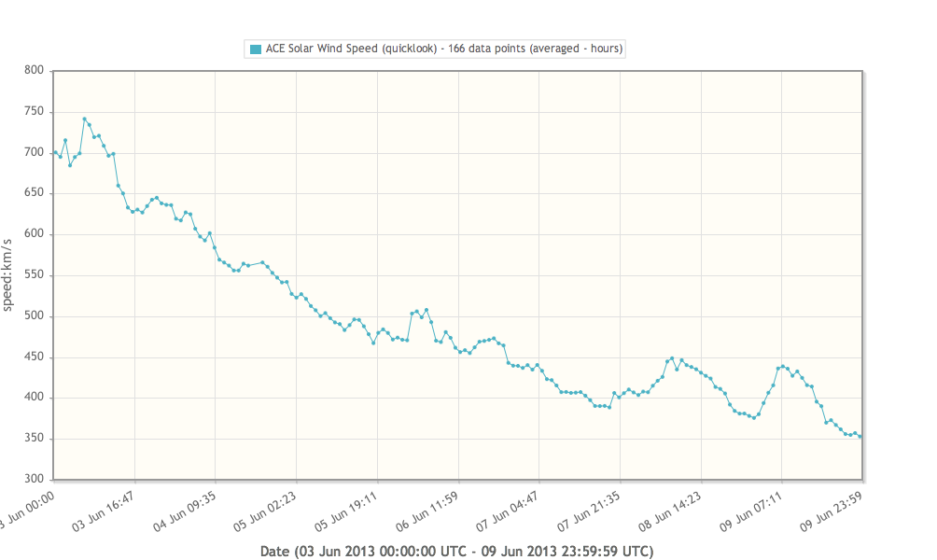The image size is (937, 560).
Task: Click the Date range x-axis title
Action: pos(456,551)
